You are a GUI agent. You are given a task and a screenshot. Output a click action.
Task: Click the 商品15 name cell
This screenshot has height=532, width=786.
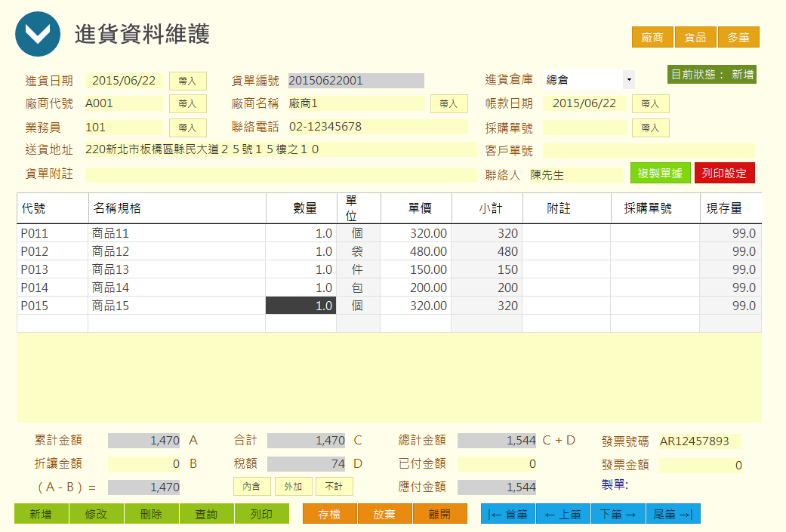177,306
